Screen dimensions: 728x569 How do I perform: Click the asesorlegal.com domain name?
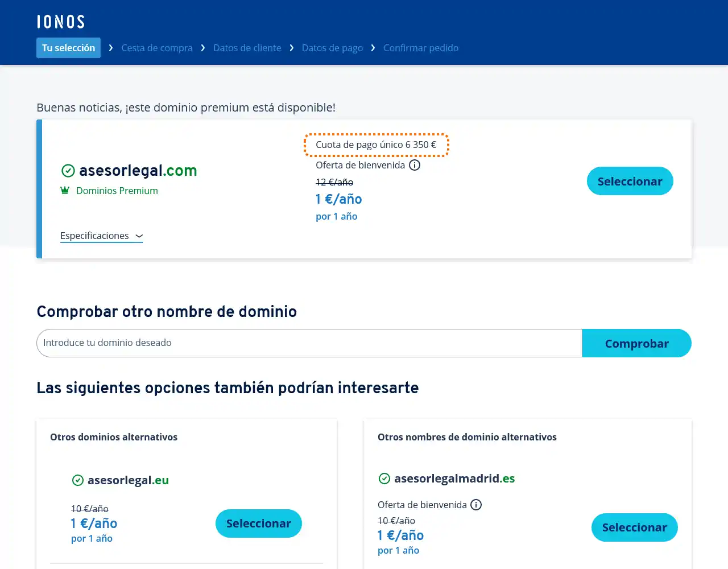coord(138,171)
